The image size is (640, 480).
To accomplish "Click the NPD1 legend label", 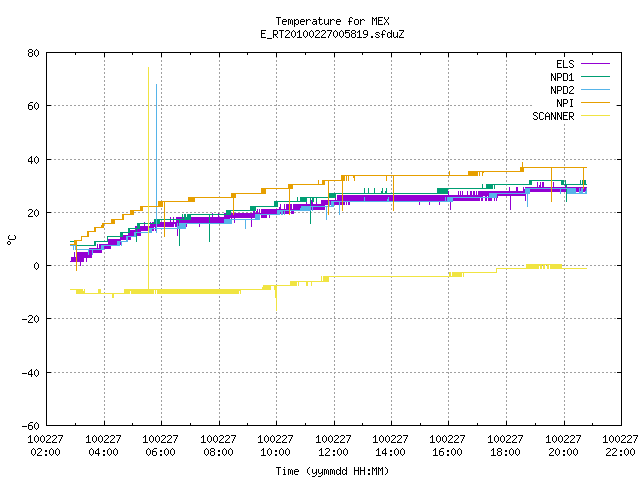I will coord(562,77).
